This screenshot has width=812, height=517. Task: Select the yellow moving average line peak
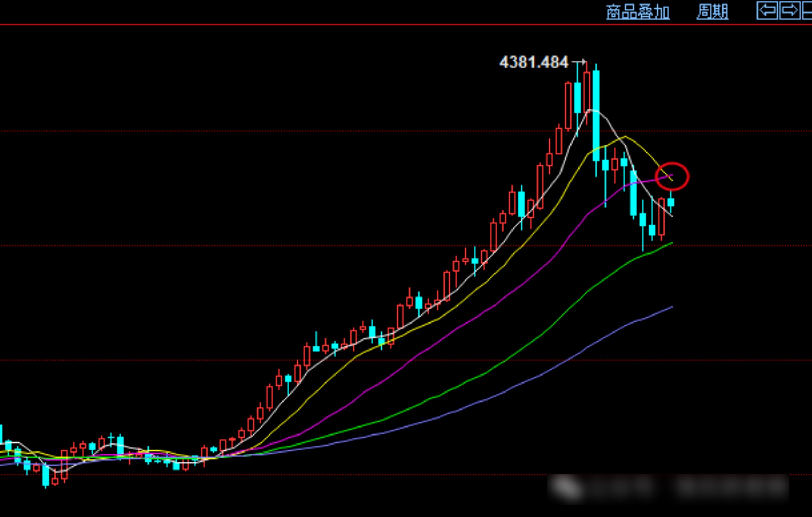(625, 137)
